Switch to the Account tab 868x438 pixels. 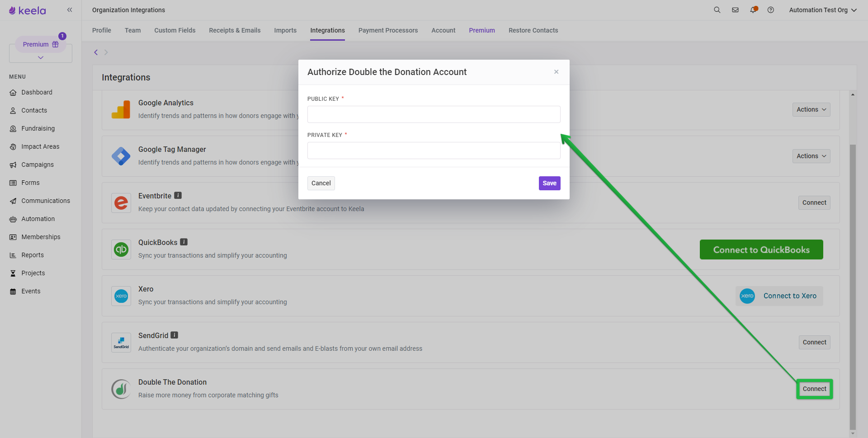(x=443, y=30)
